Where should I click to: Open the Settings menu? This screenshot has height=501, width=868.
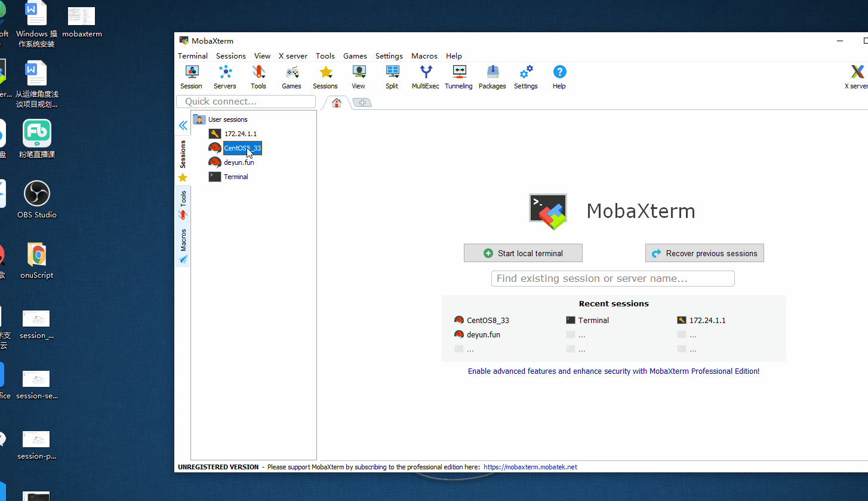tap(389, 56)
